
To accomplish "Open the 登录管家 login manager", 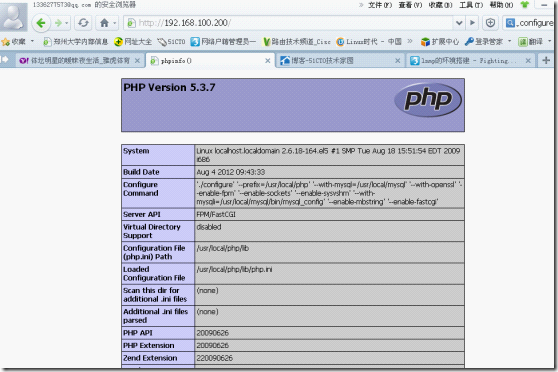I will tap(484, 42).
